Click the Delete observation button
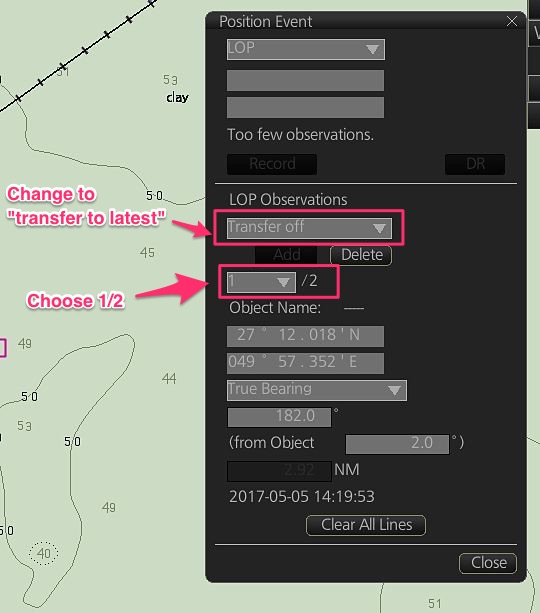The height and width of the screenshot is (613, 540). [x=361, y=255]
